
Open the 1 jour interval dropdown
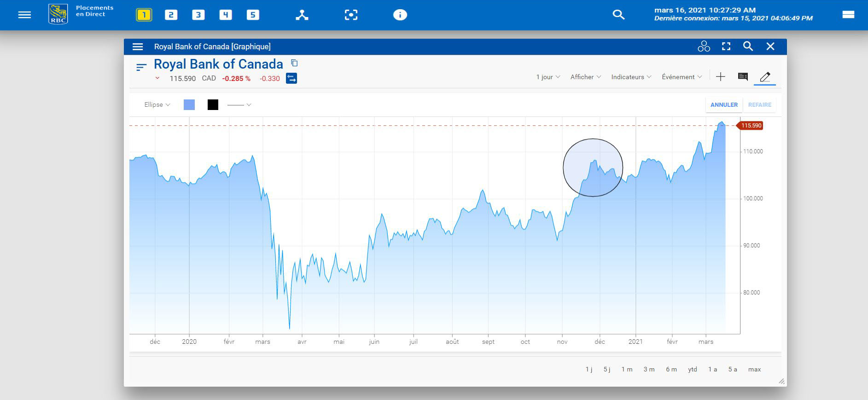pos(548,77)
